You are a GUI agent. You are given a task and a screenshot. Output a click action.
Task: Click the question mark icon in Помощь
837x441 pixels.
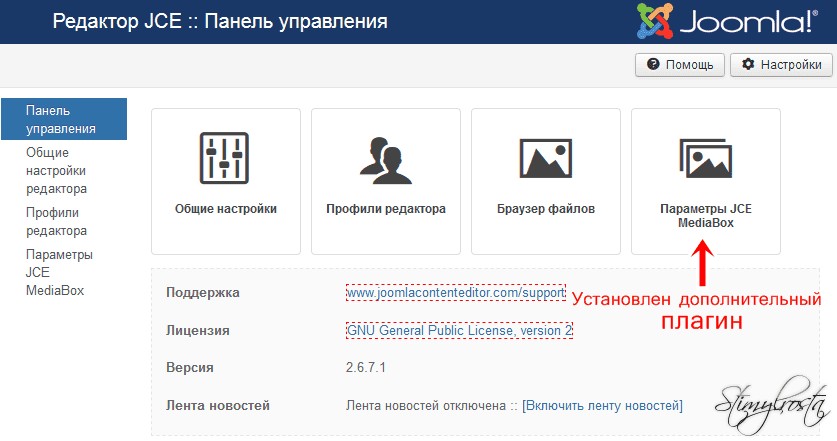653,64
